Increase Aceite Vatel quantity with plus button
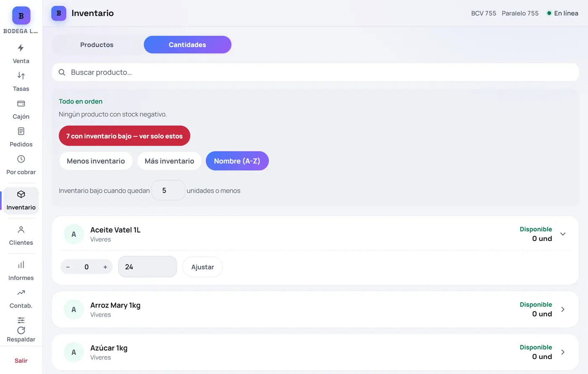588x374 pixels. click(105, 267)
